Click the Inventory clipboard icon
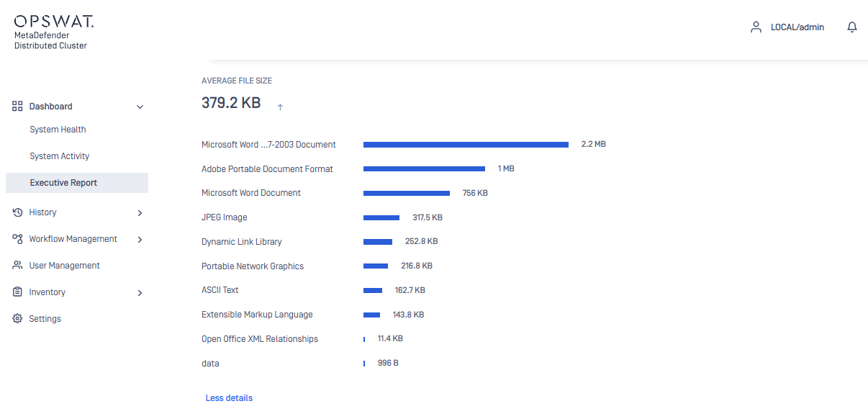868x419 pixels. 18,292
